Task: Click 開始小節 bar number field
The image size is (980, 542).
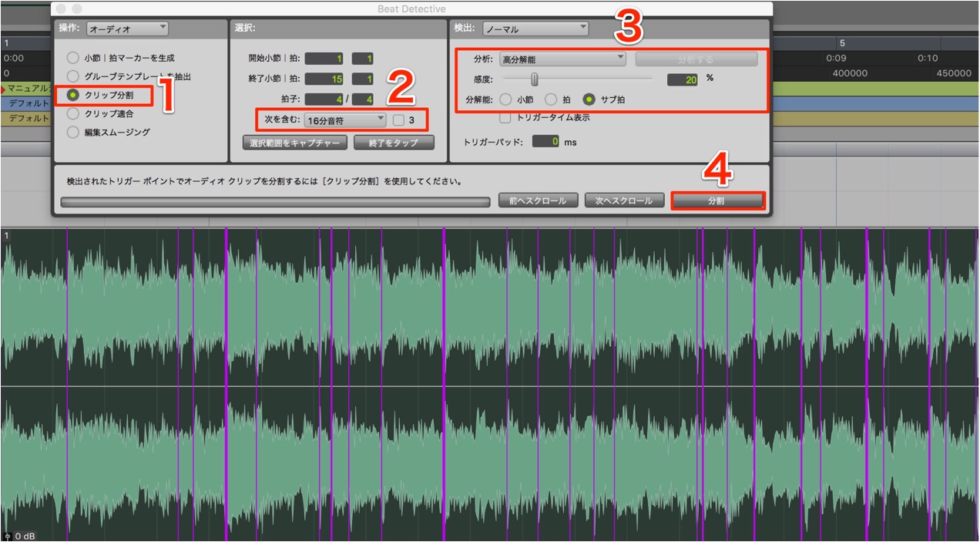Action: pos(324,59)
